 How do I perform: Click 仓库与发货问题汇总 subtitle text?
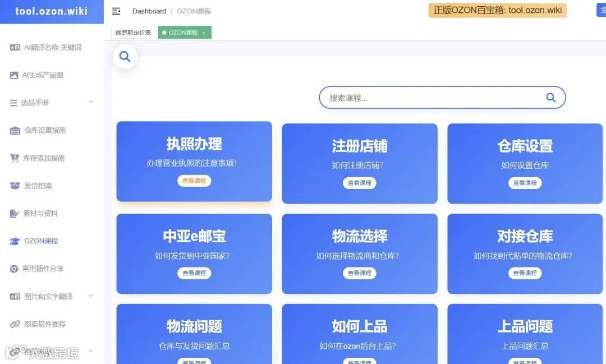pos(194,346)
